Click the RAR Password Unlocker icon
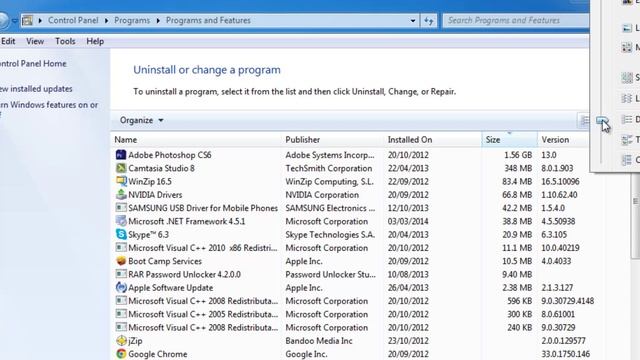Screen dimensions: 640x360 click(121, 274)
